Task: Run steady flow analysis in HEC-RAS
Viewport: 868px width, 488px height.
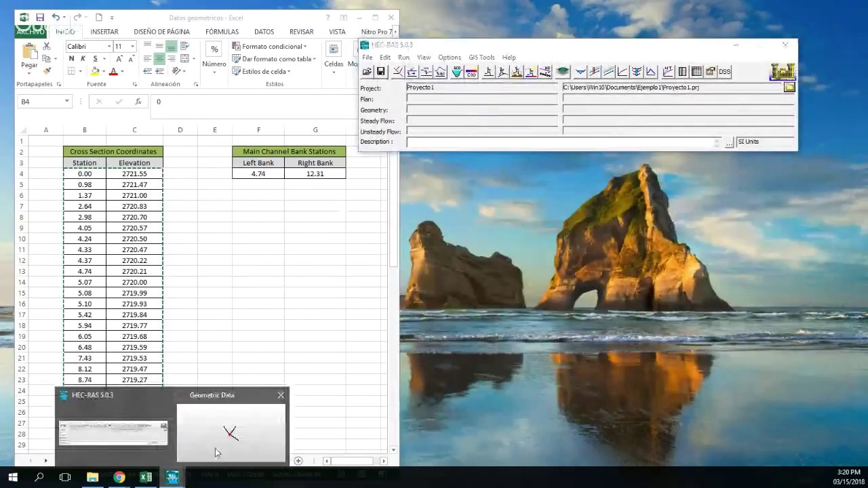Action: click(489, 71)
